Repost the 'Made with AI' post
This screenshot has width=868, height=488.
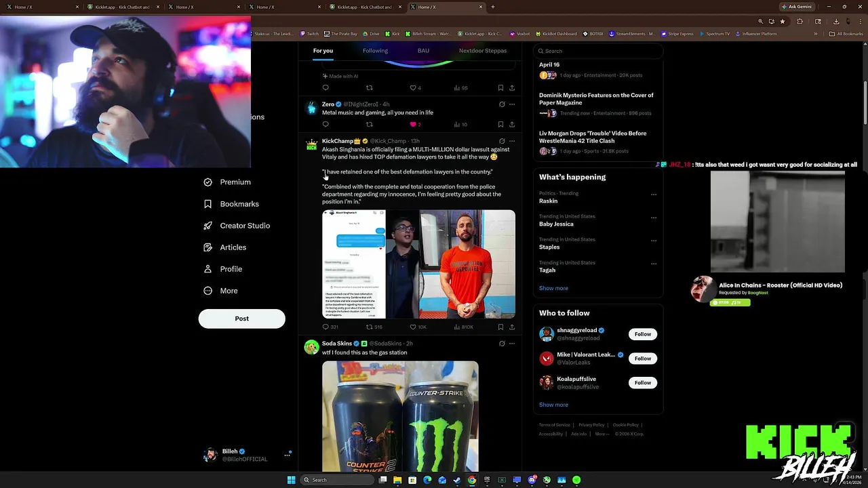370,87
